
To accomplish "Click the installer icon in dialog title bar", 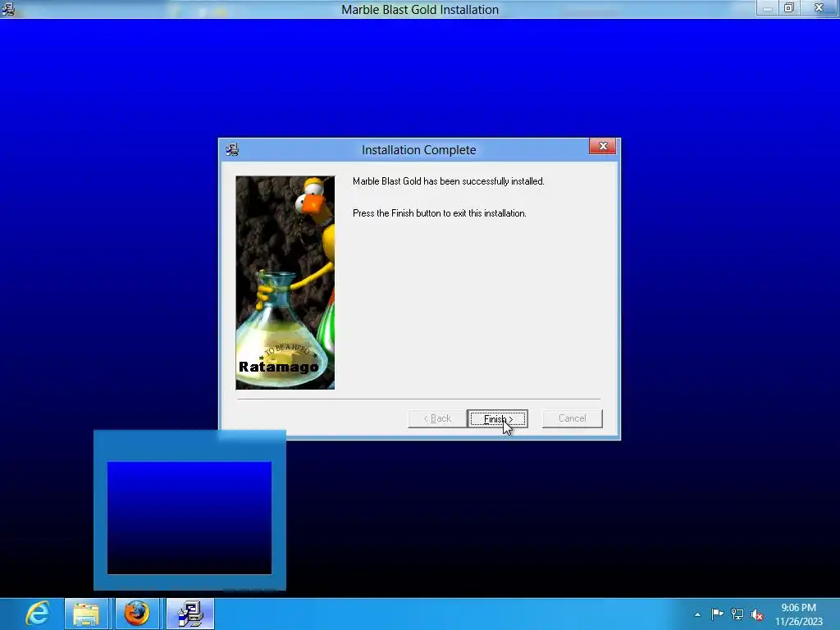I will point(232,149).
